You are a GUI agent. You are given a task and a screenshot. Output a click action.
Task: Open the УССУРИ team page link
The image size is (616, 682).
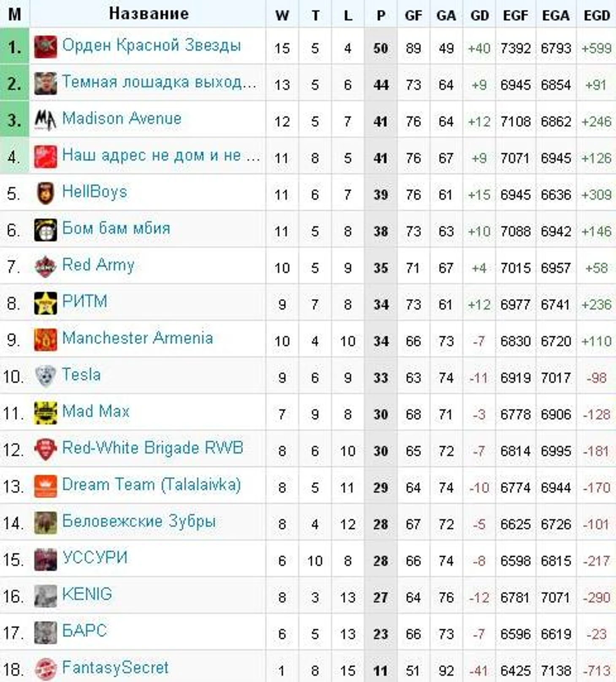click(x=95, y=558)
